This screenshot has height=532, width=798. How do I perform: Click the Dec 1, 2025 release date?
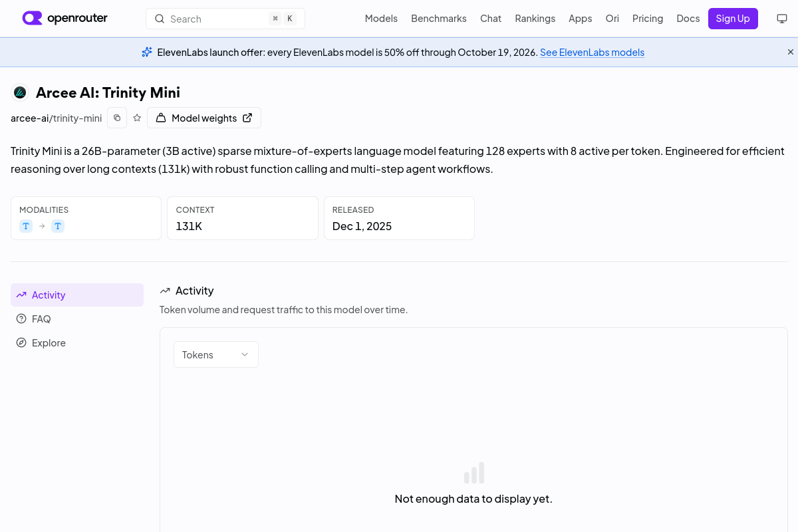[x=362, y=226]
